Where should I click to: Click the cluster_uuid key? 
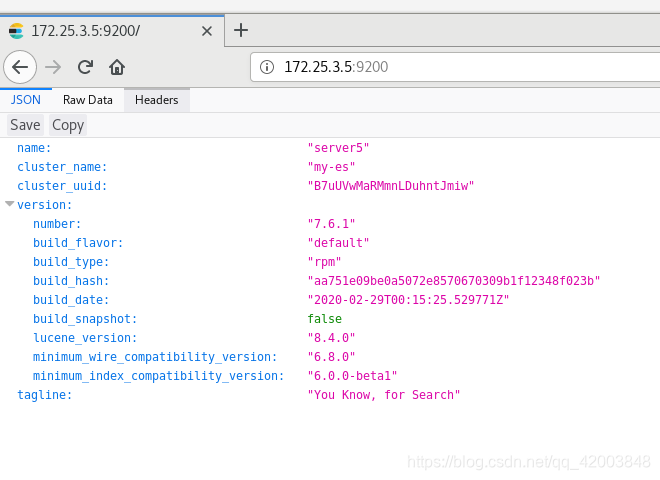click(62, 186)
